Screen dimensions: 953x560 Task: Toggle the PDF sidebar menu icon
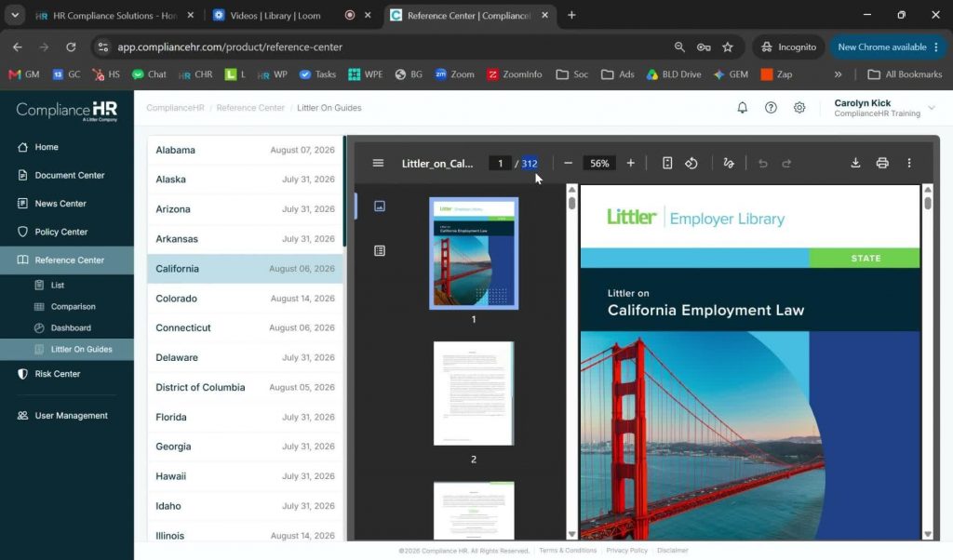(378, 163)
